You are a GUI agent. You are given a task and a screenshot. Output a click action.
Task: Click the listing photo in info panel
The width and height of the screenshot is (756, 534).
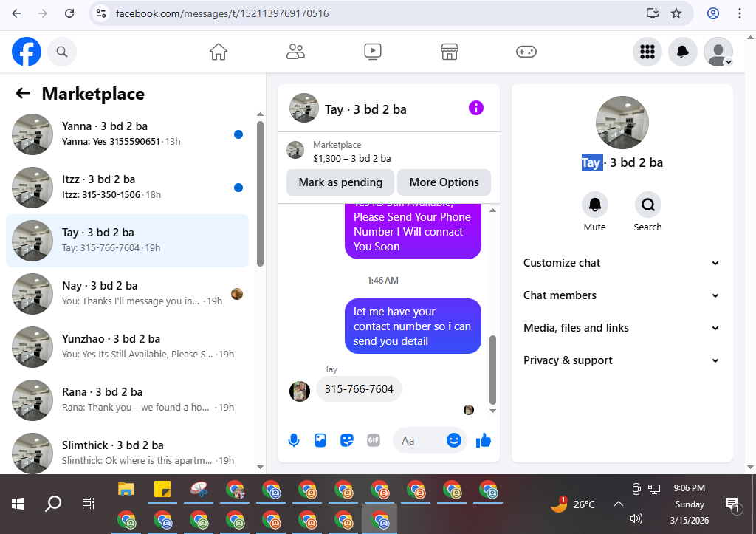(622, 123)
